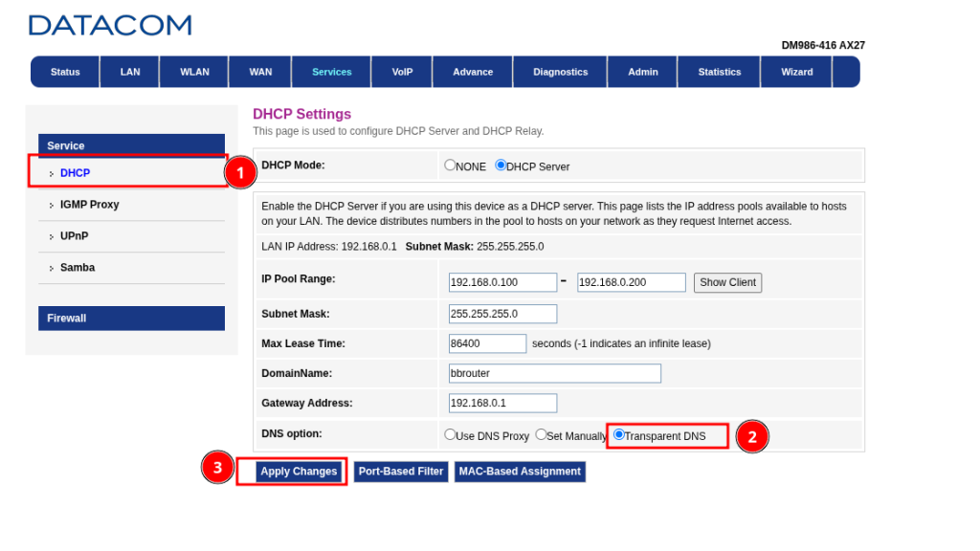
Task: Open the Status tab
Action: [65, 72]
